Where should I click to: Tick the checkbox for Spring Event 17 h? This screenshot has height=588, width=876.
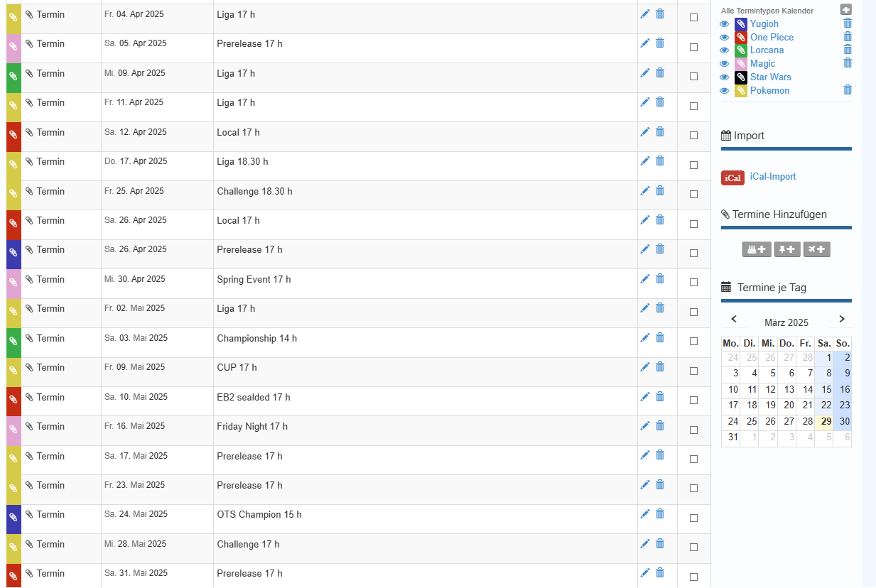(x=693, y=282)
